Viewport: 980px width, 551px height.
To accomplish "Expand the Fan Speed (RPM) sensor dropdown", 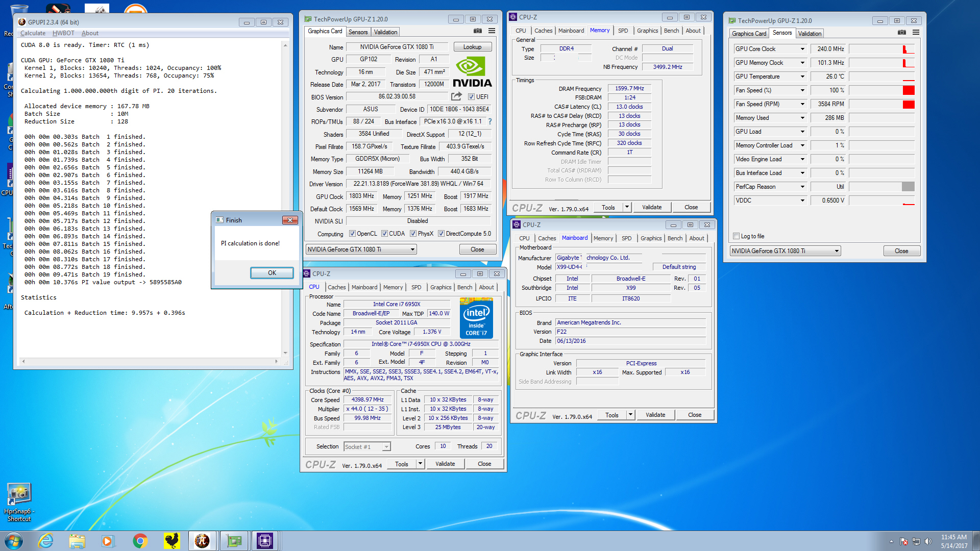I will pos(802,104).
